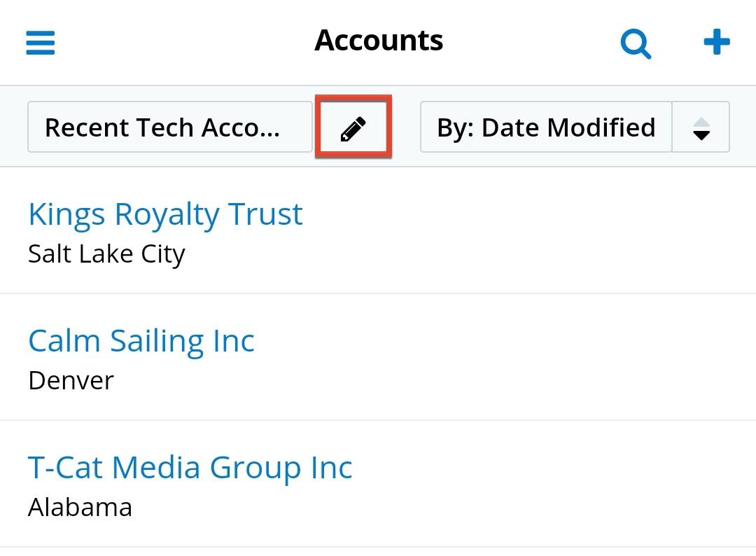The width and height of the screenshot is (756, 556).
Task: Click empty space in Kings Royalty Trust row
Action: click(532, 231)
